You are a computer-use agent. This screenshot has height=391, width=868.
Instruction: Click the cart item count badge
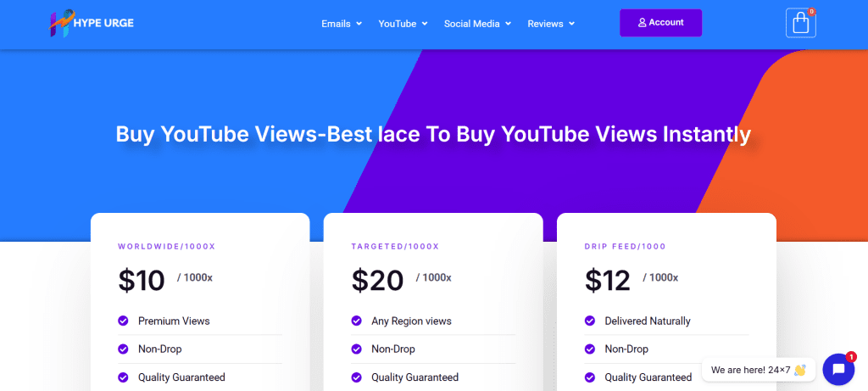pyautogui.click(x=811, y=11)
